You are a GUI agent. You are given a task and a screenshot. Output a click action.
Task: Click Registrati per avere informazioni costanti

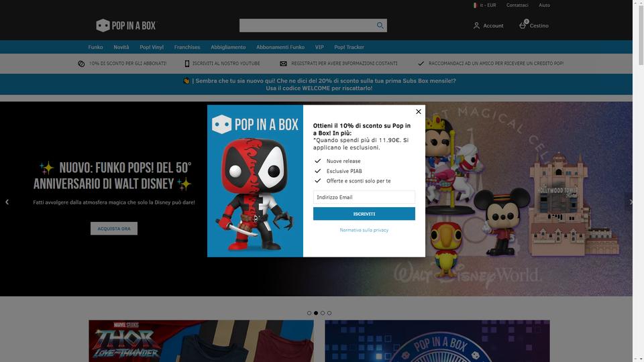pos(343,64)
